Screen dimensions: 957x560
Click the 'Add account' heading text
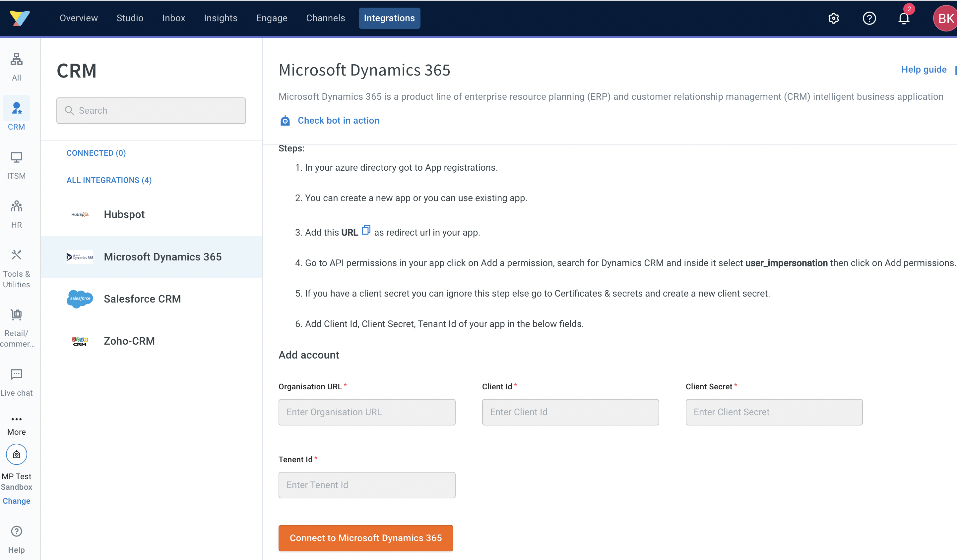click(309, 355)
